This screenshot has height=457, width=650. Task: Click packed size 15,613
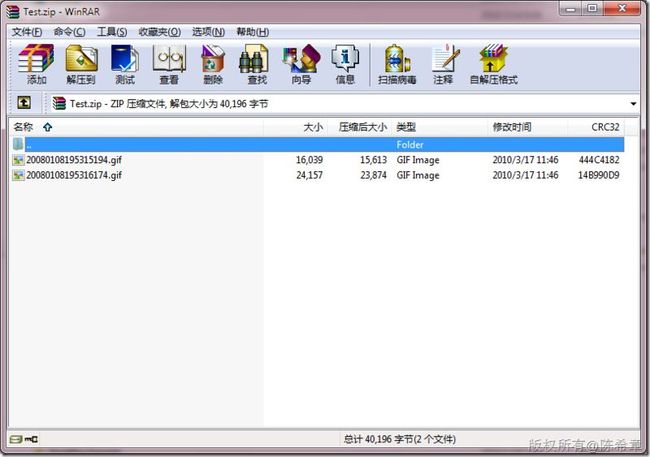coord(373,160)
